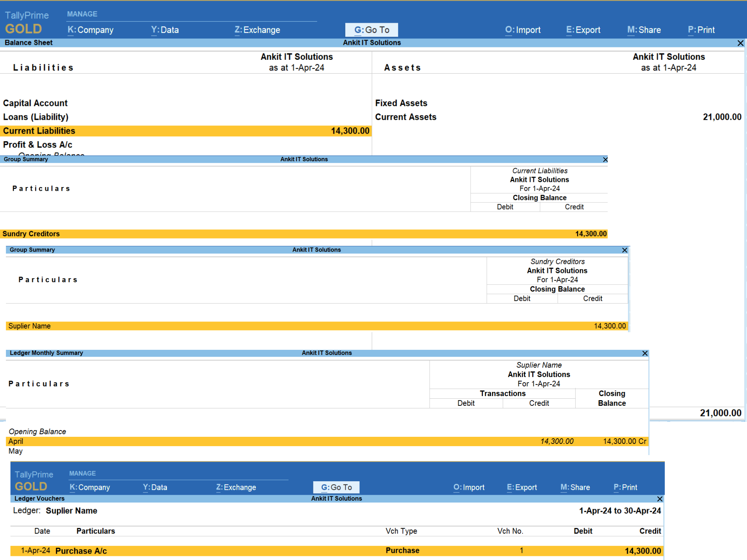Select Profit & Loss A/c row
747x560 pixels.
point(186,144)
